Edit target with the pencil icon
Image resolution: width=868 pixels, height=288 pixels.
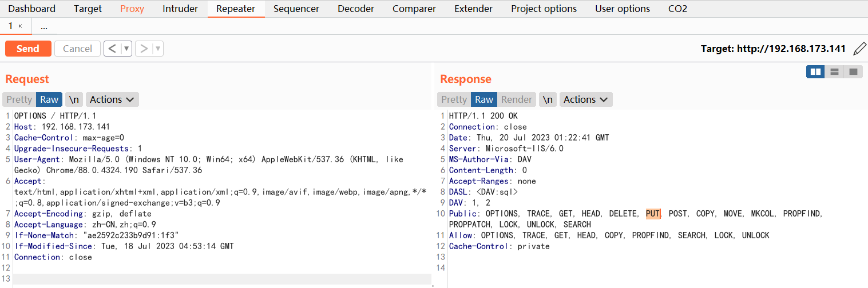[x=859, y=49]
